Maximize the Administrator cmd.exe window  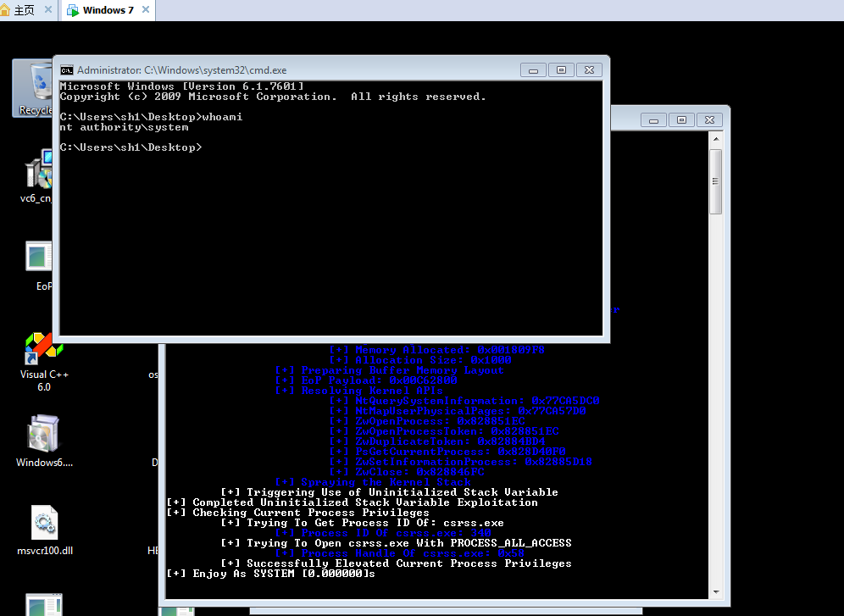[562, 70]
